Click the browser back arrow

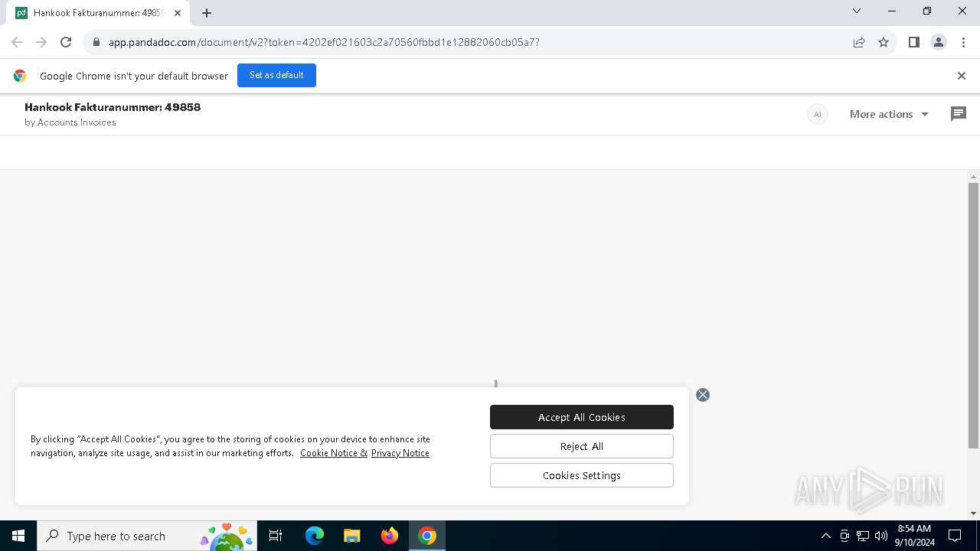(17, 42)
